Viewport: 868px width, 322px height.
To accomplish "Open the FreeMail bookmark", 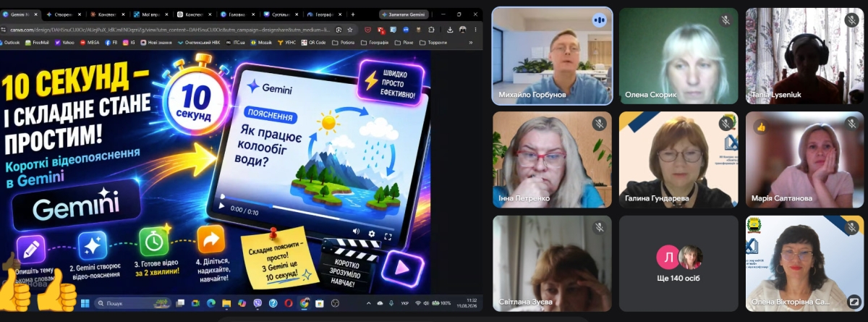I will pos(37,43).
